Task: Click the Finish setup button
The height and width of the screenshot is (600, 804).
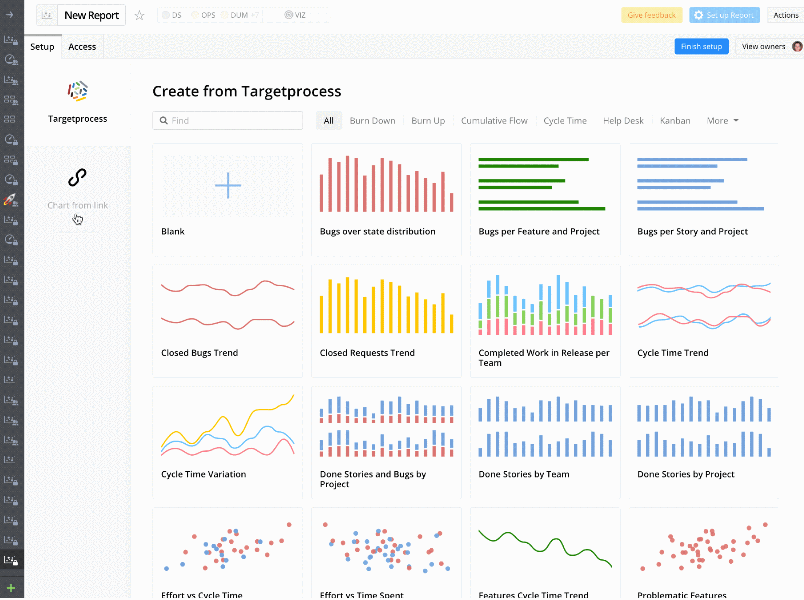Action: pyautogui.click(x=701, y=46)
